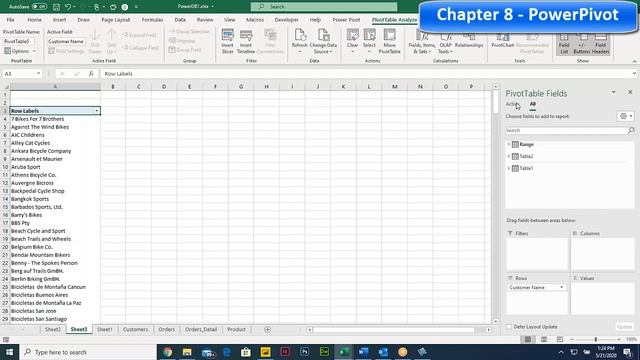
Task: Open the Select actions icon
Action: tap(369, 41)
